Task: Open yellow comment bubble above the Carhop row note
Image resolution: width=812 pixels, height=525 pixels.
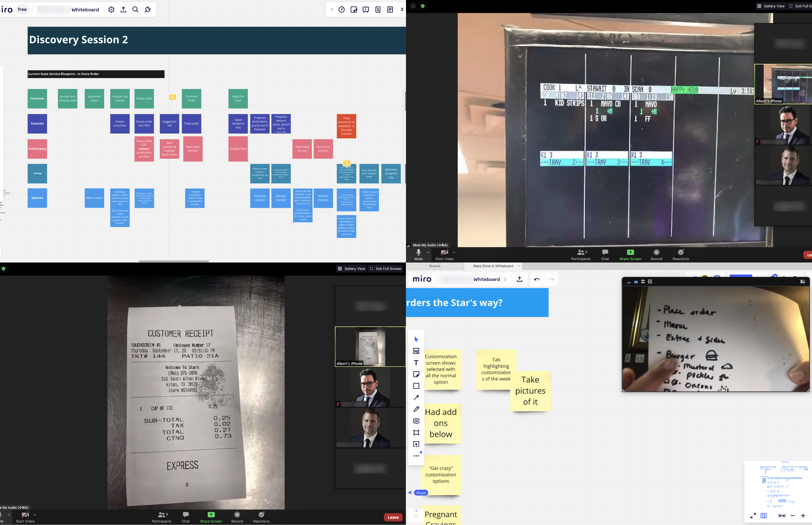Action: pyautogui.click(x=347, y=164)
